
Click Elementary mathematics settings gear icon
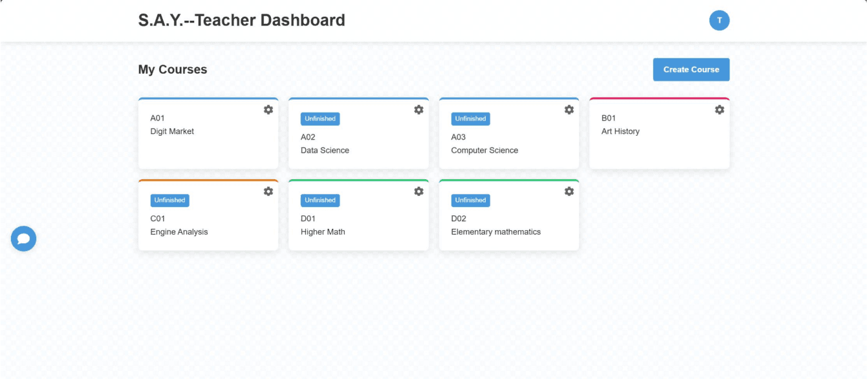pyautogui.click(x=569, y=191)
